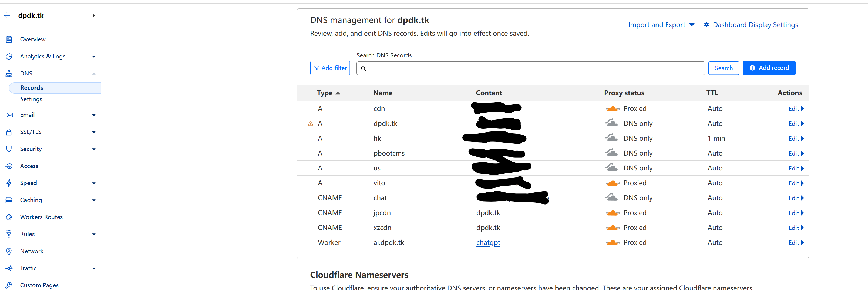The width and height of the screenshot is (868, 290).
Task: Open Network in sidebar
Action: (x=32, y=251)
